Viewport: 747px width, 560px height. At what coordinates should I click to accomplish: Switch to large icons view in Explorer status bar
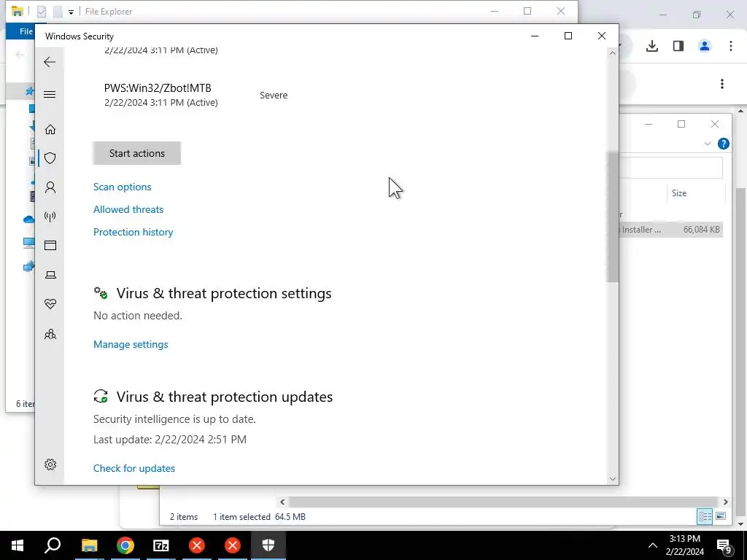721,516
